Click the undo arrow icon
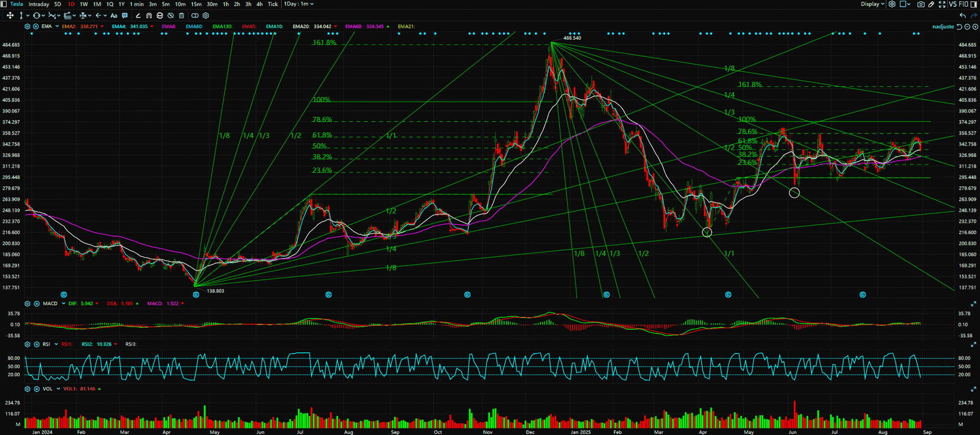The image size is (980, 435). (x=963, y=15)
